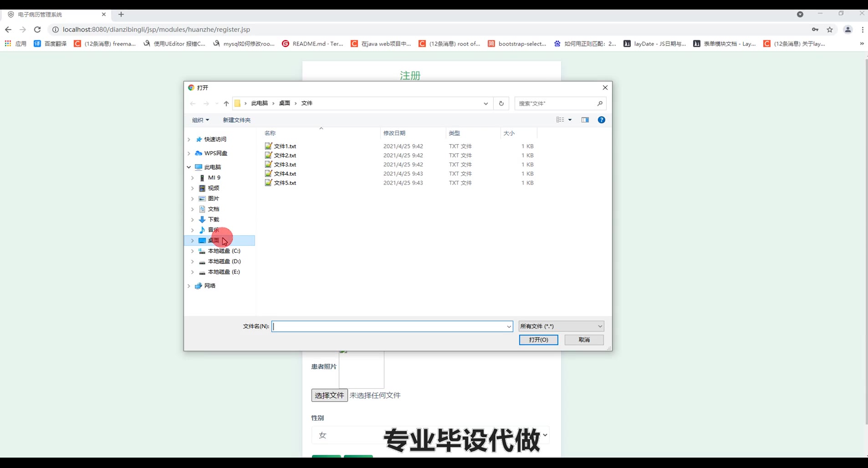This screenshot has width=868, height=468.
Task: Click 桌面 in the address breadcrumb
Action: point(285,103)
